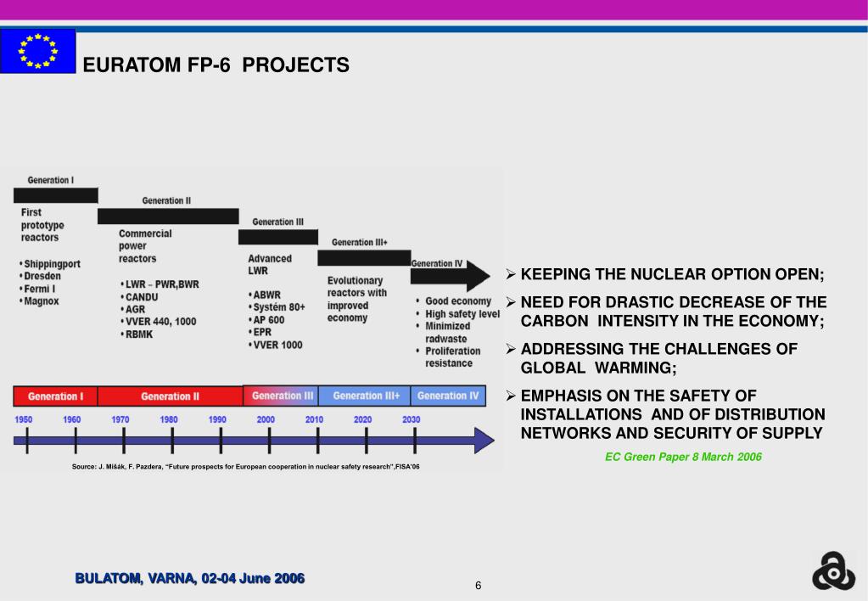Viewport: 868px width, 601px height.
Task: Click the 'Good economy' bullet
Action: pyautogui.click(x=453, y=300)
